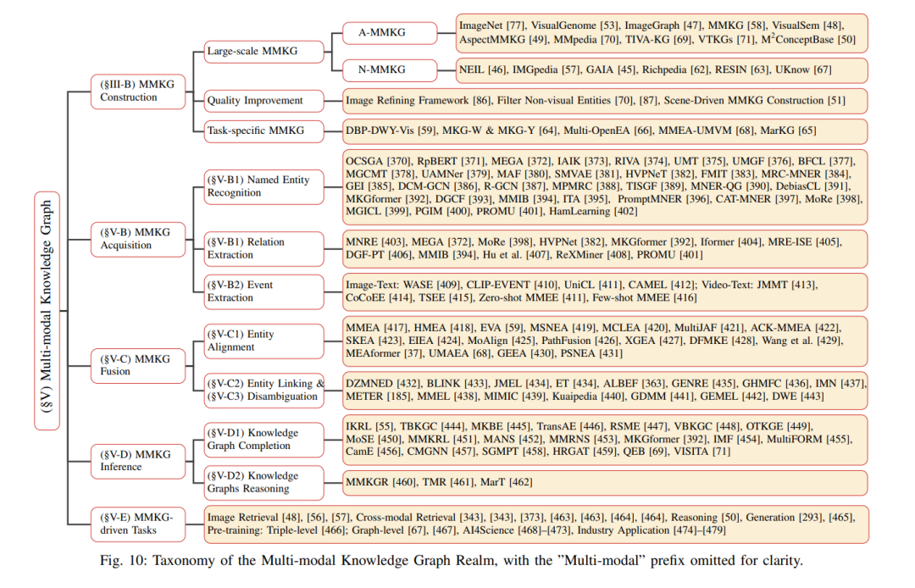Click the Entity Alignment node
Screen dimensions: 915x588
263,341
